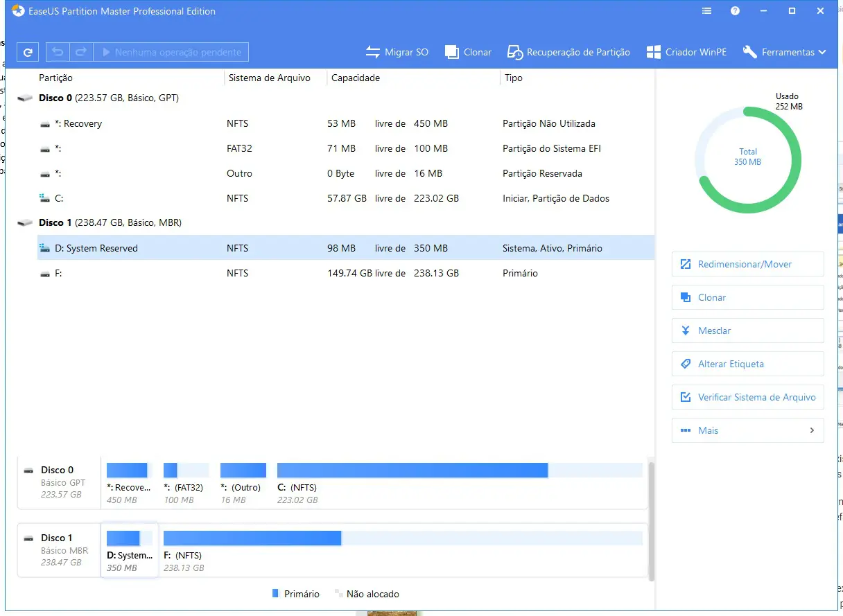Image resolution: width=843 pixels, height=616 pixels.
Task: Click the Outro 16 MB bar in disk map
Action: pos(243,470)
